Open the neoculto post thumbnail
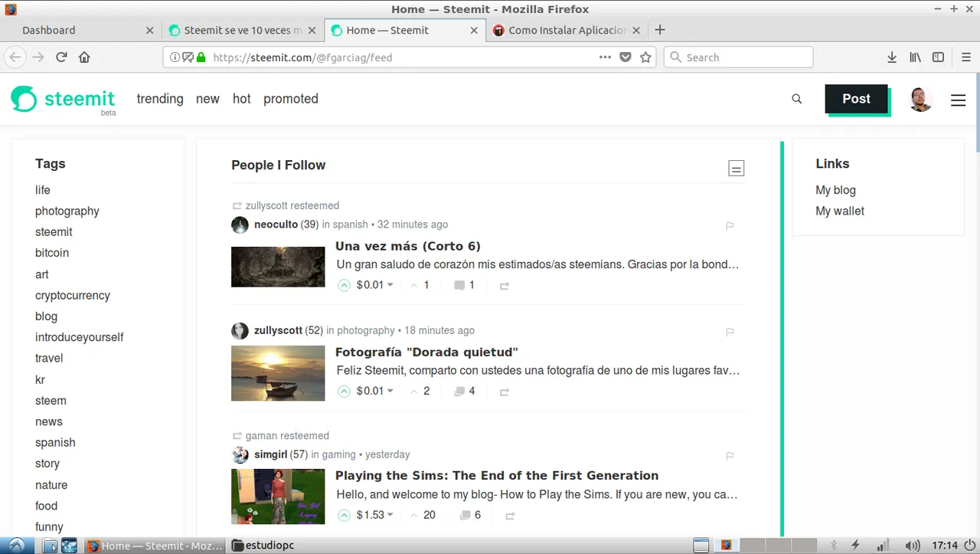This screenshot has height=554, width=980. (x=278, y=267)
